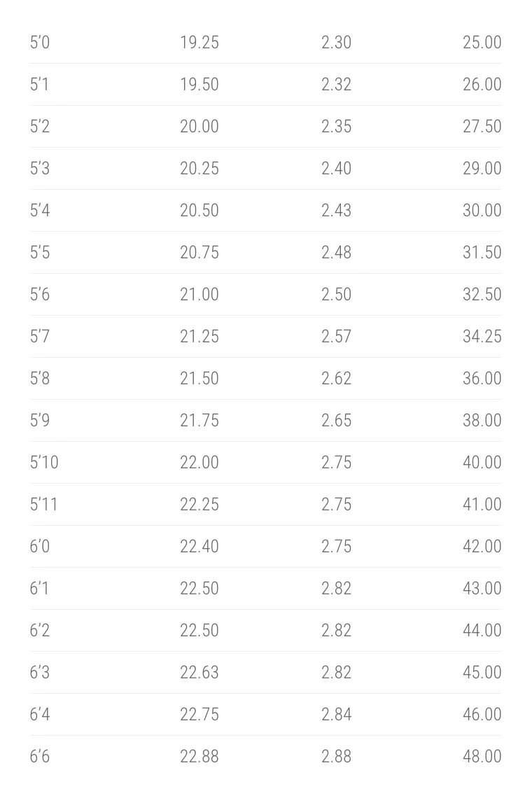The height and width of the screenshot is (798, 532).
Task: Click the 6'1 height label
Action: tap(39, 588)
